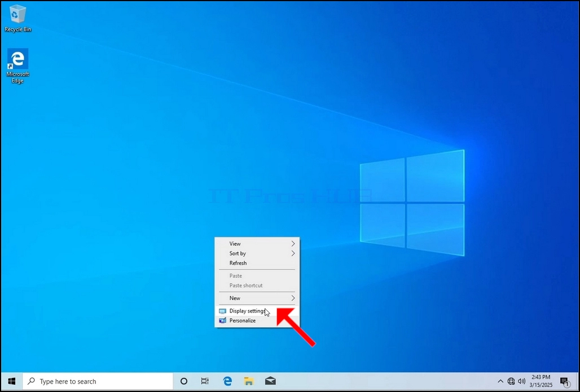Open Personalize from context menu
580x392 pixels.
tap(257, 320)
